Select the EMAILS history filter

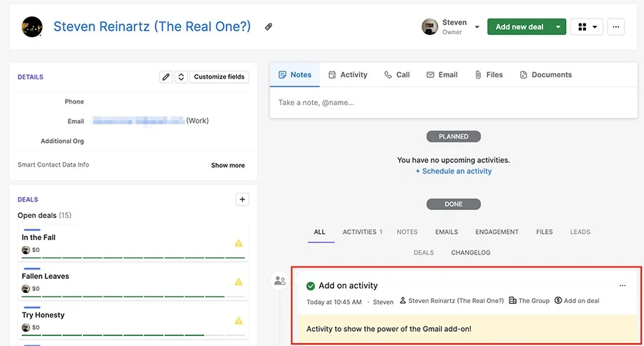(447, 232)
